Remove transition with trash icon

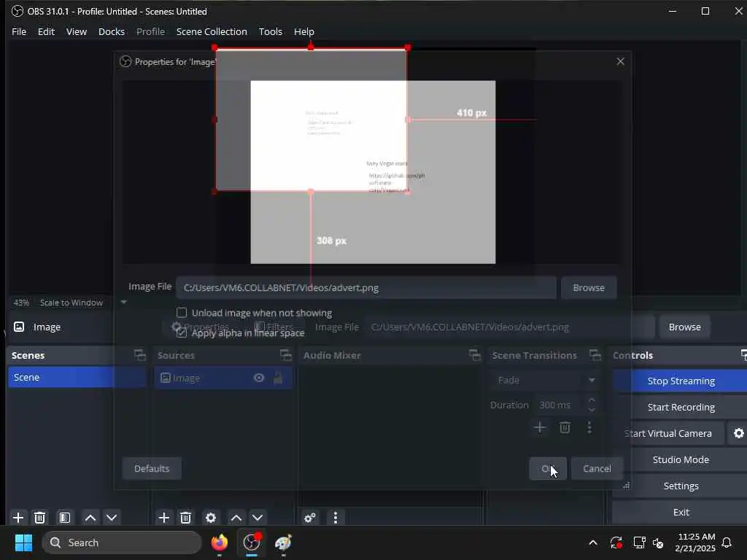coord(565,427)
